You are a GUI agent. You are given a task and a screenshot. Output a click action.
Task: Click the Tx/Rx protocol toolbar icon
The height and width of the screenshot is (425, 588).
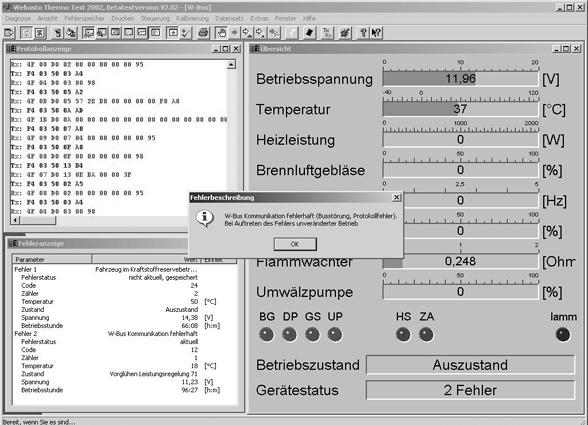pyautogui.click(x=327, y=33)
